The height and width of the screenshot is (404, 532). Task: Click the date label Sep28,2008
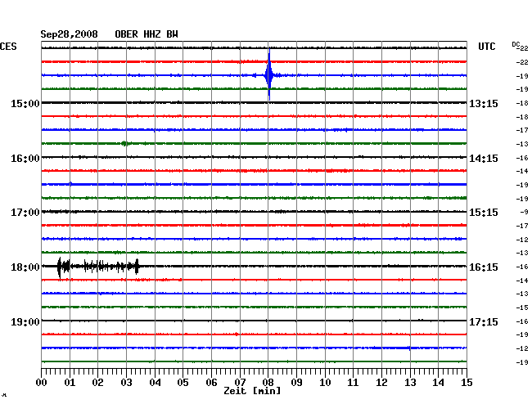(70, 34)
